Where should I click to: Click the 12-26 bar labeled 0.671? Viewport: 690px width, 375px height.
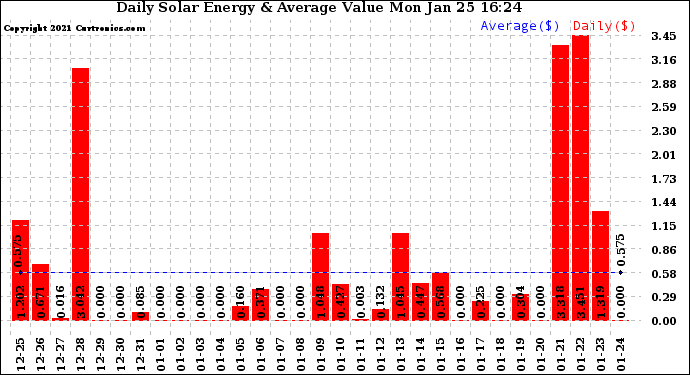pos(40,292)
